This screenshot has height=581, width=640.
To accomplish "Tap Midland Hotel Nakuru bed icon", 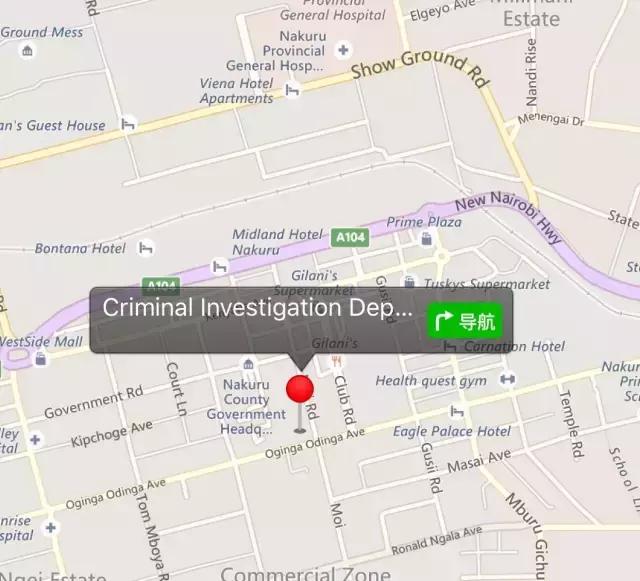I will point(220,267).
